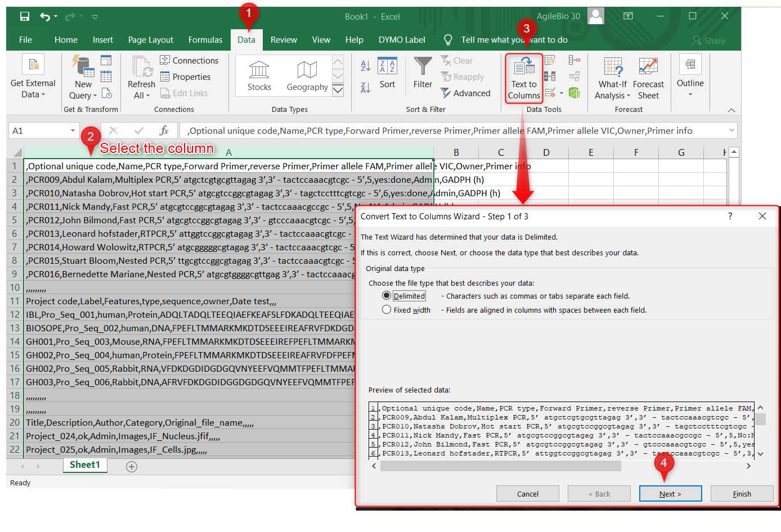Open the DYMO Label tab
Viewport: 781px width, 532px height.
click(x=402, y=40)
